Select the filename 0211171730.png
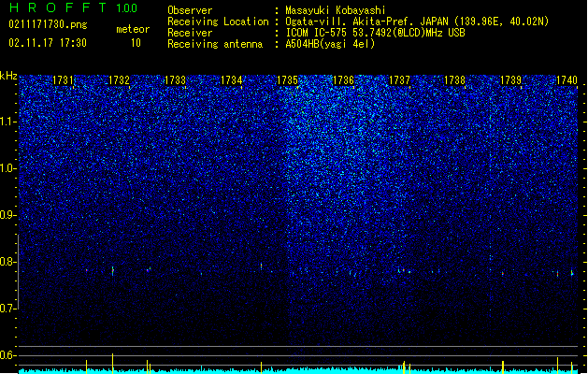 48,24
